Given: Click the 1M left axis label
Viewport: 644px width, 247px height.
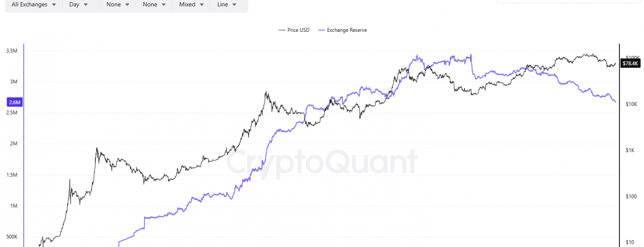Looking at the screenshot, I should [x=14, y=206].
